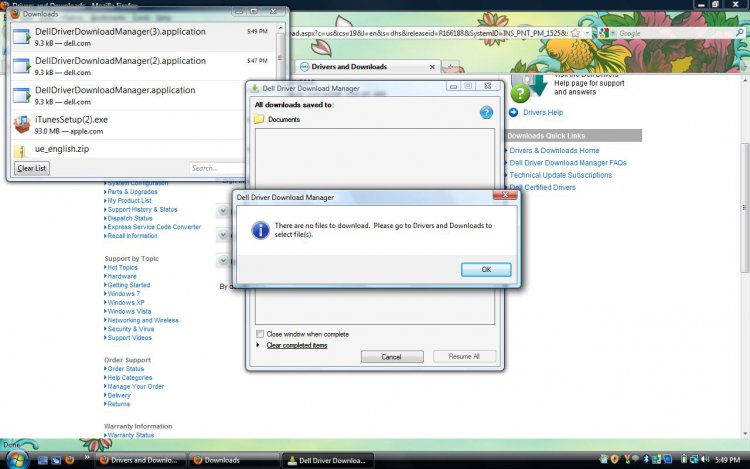750x469 pixels.
Task: Click Cancel in Dell Driver Download Manager
Action: 392,357
